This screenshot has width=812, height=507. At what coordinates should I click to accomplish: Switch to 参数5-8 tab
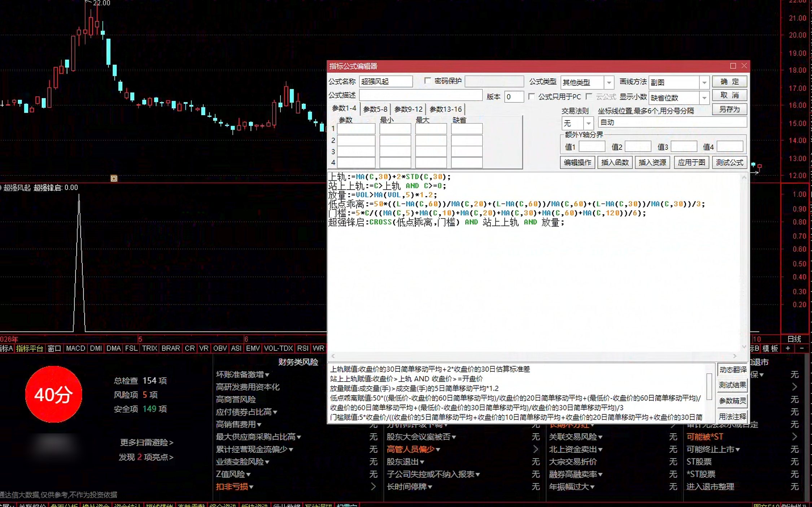pyautogui.click(x=375, y=109)
